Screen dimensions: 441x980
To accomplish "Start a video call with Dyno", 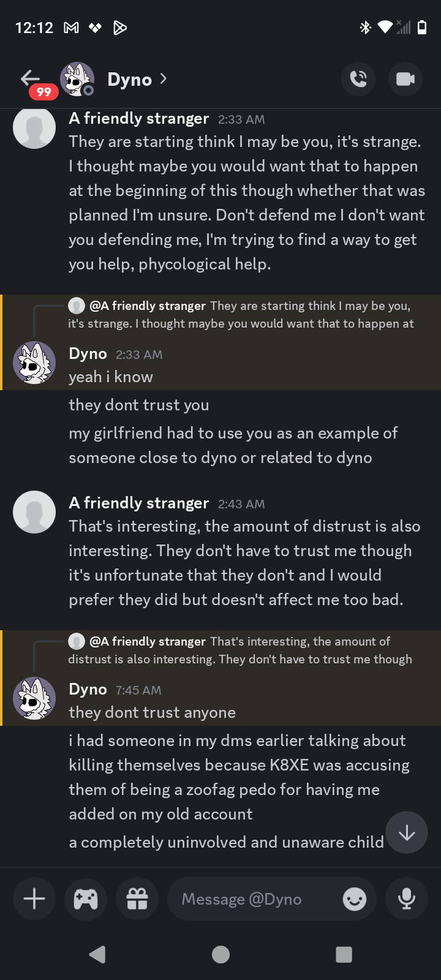I will 405,79.
